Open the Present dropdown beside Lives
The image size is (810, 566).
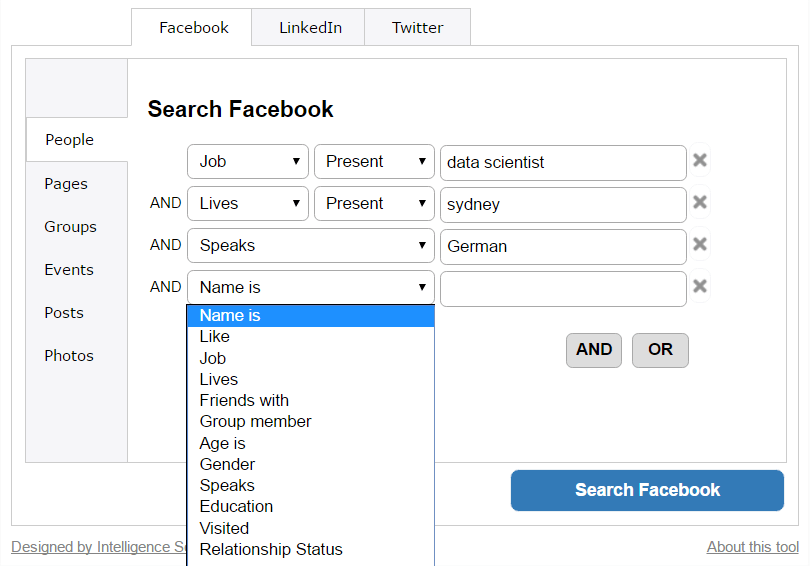point(374,203)
